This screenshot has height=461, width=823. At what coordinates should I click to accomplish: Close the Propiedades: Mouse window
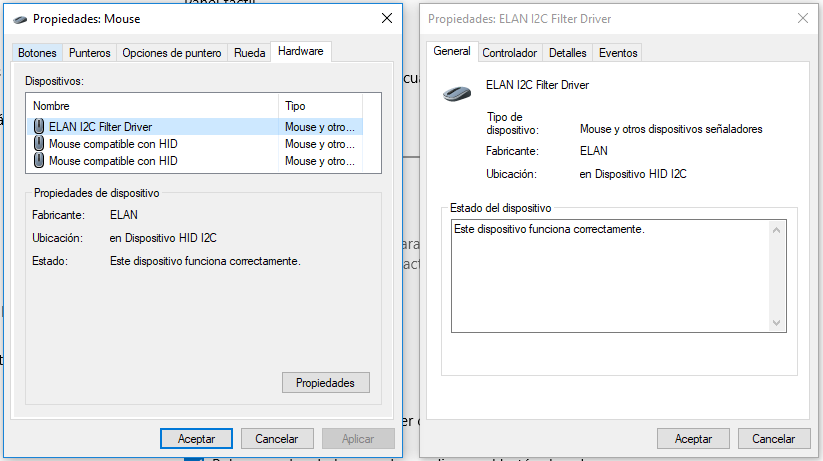tap(387, 18)
